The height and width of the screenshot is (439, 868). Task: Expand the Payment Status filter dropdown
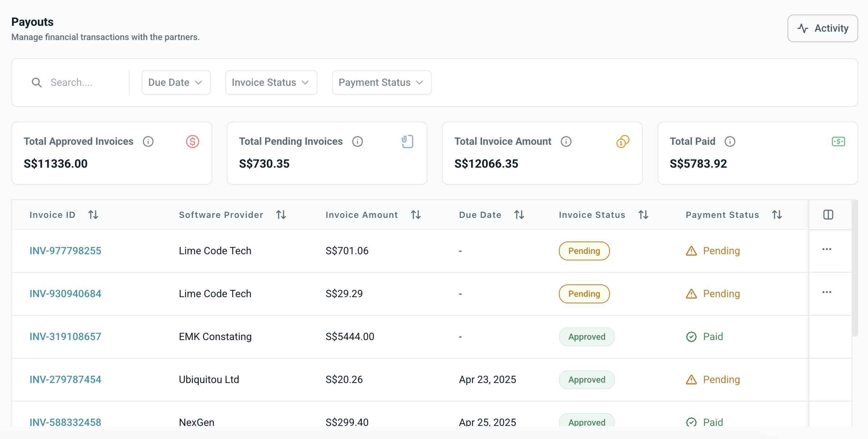381,83
